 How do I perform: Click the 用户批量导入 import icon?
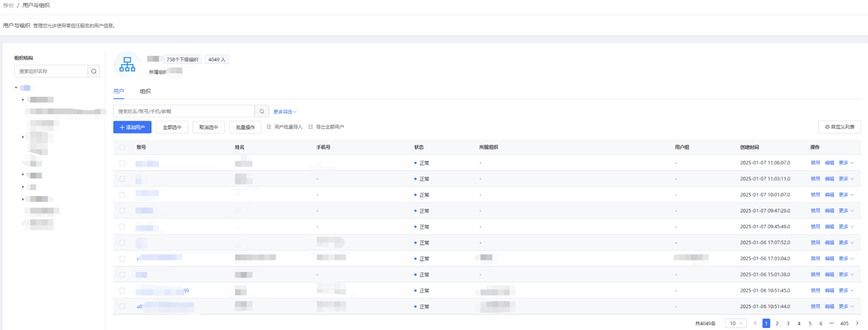269,127
